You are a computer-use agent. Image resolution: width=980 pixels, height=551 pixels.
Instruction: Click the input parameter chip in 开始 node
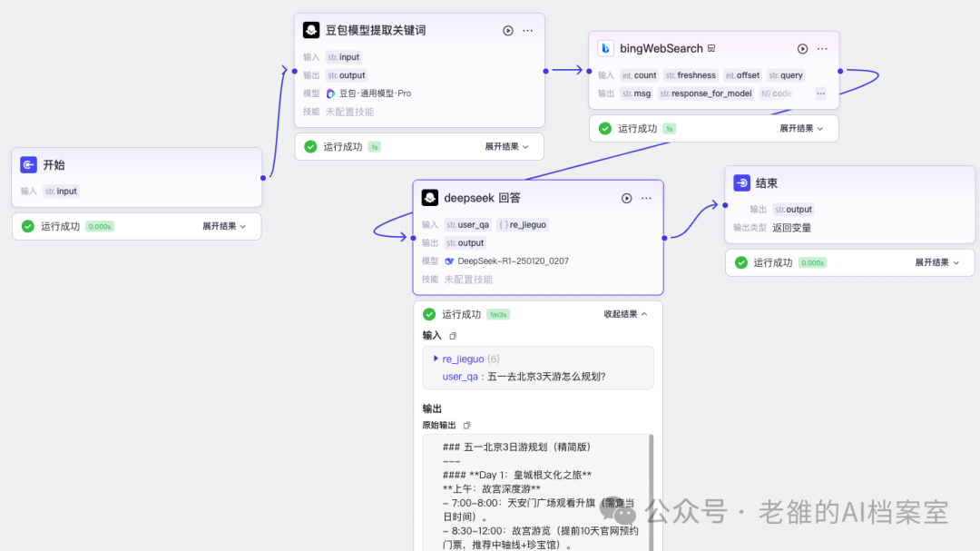tap(62, 192)
